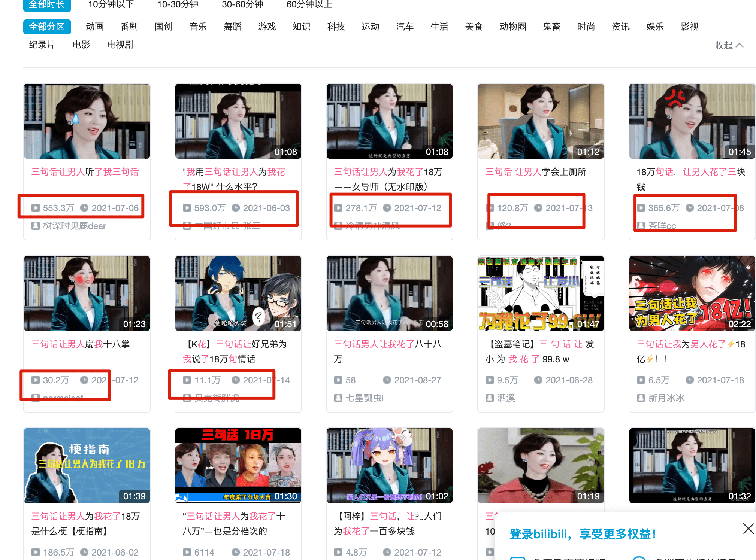The image size is (756, 560).
Task: Click clock icon beside 2021-08-27 date
Action: [x=387, y=380]
